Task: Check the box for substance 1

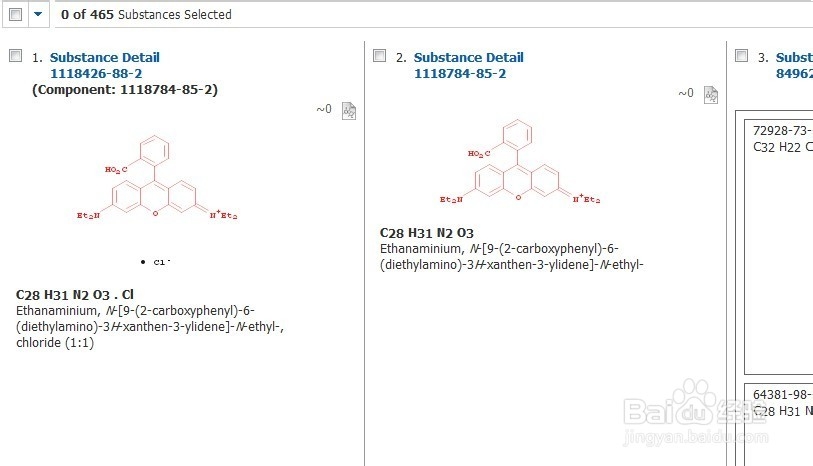Action: tap(15, 56)
